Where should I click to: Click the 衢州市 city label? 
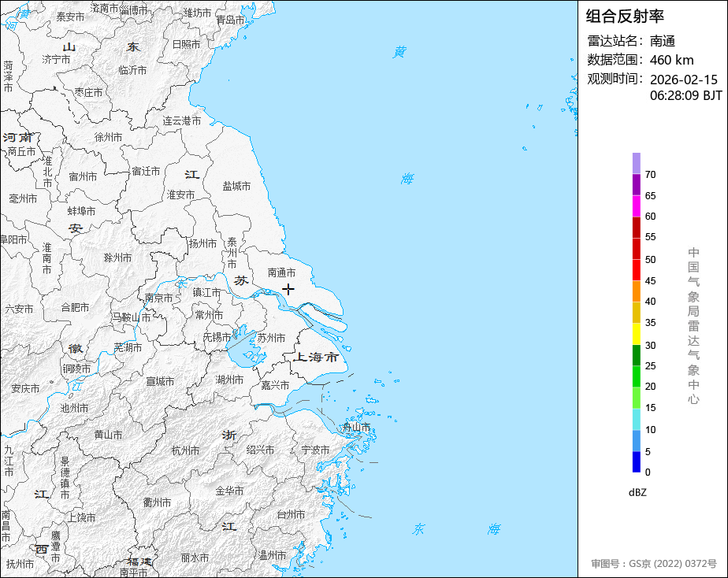click(157, 502)
